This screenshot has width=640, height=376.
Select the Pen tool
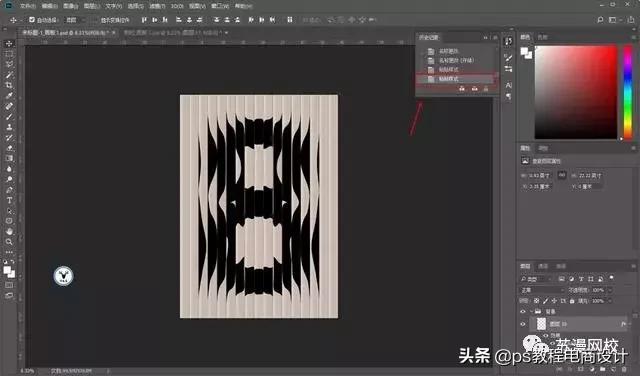[x=9, y=190]
